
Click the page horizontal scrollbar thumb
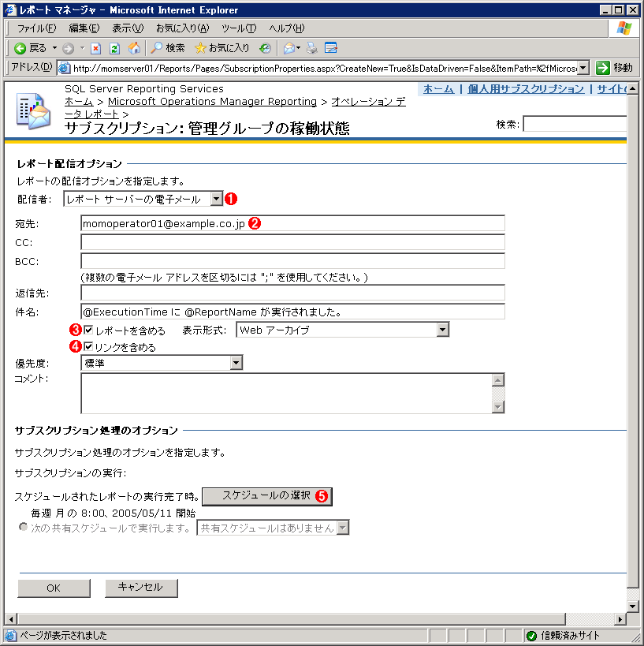pos(291,619)
